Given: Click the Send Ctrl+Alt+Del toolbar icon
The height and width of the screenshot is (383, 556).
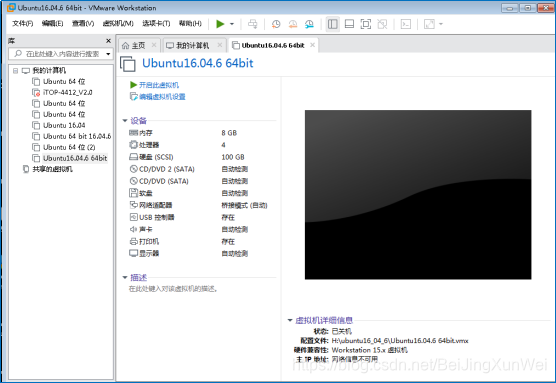Looking at the screenshot, I should coord(253,24).
